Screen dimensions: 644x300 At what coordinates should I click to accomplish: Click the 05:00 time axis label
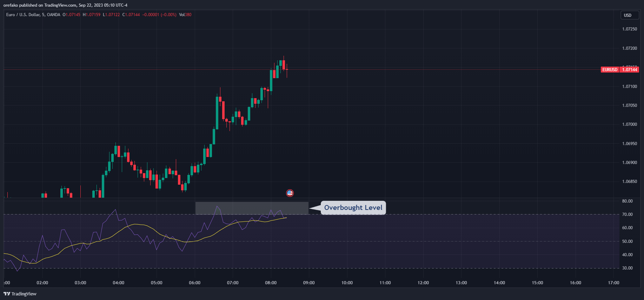click(157, 283)
